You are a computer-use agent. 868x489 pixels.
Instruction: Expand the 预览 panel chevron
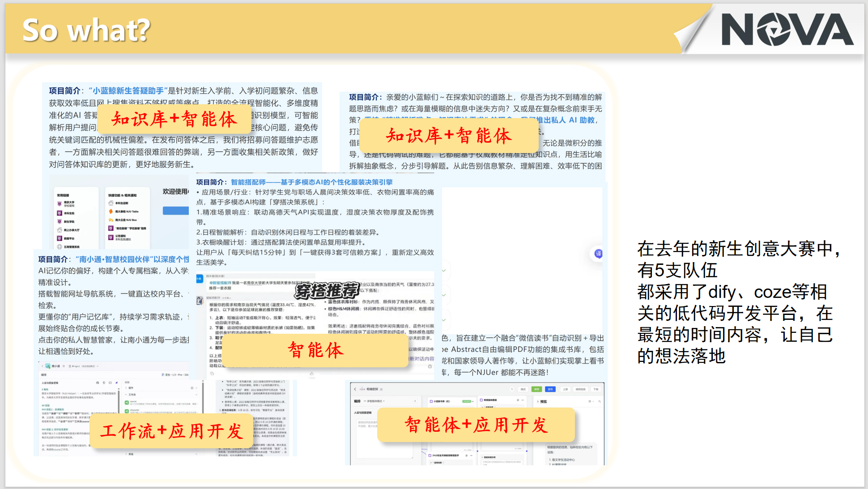[x=537, y=402]
